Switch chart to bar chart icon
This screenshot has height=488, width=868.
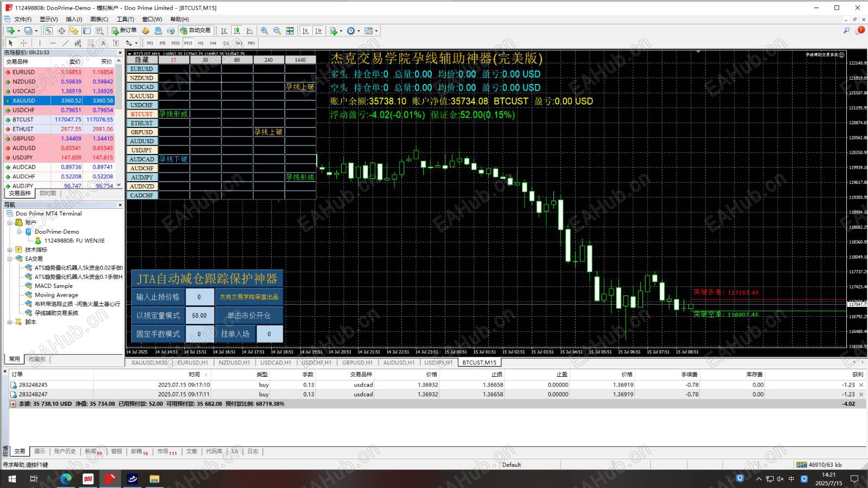pyautogui.click(x=224, y=31)
